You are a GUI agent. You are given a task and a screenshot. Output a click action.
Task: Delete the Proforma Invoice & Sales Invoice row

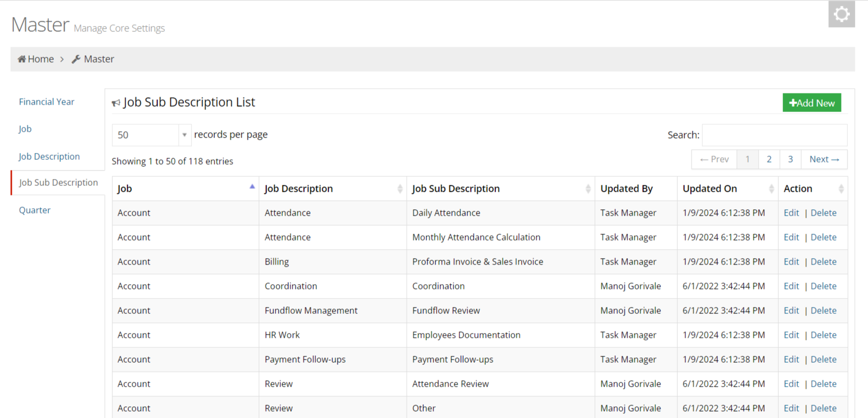[x=823, y=261]
